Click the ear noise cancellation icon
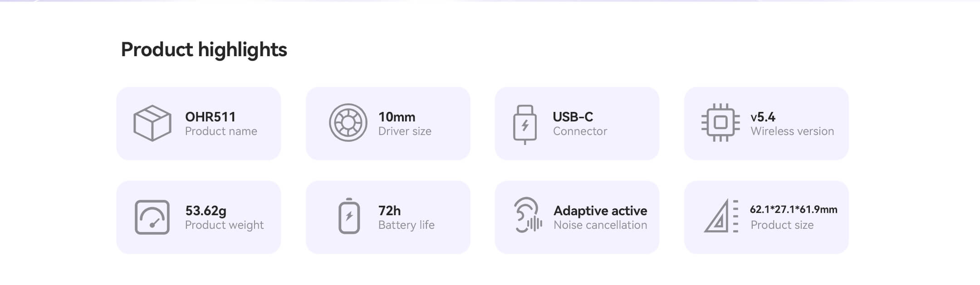This screenshot has height=285, width=980. click(x=528, y=215)
